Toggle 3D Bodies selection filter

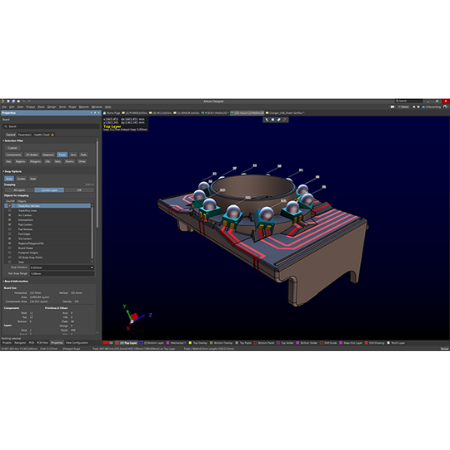32,155
